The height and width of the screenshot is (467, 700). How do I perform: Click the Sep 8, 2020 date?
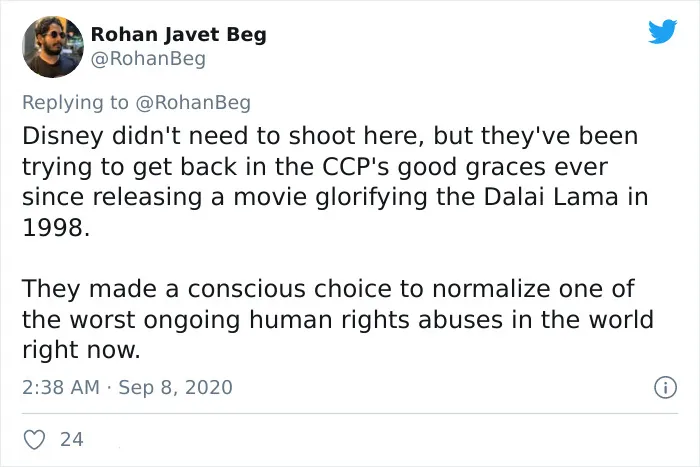(175, 387)
